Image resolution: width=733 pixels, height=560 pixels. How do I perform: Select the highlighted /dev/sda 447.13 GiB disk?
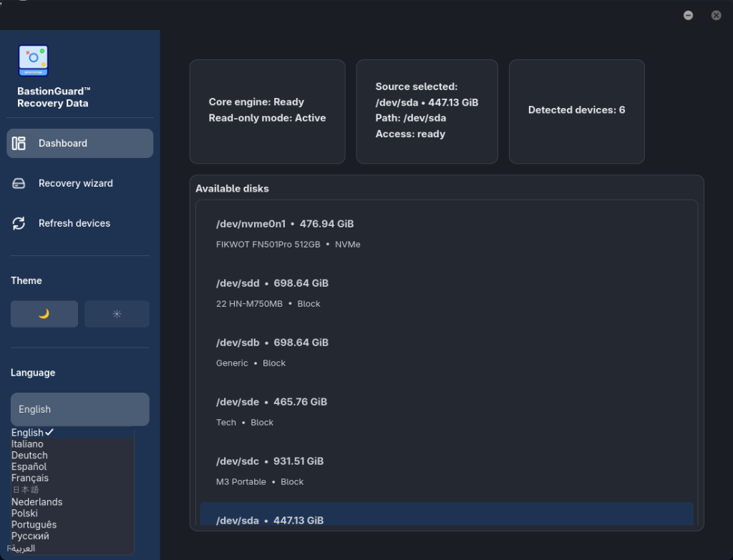coord(447,514)
